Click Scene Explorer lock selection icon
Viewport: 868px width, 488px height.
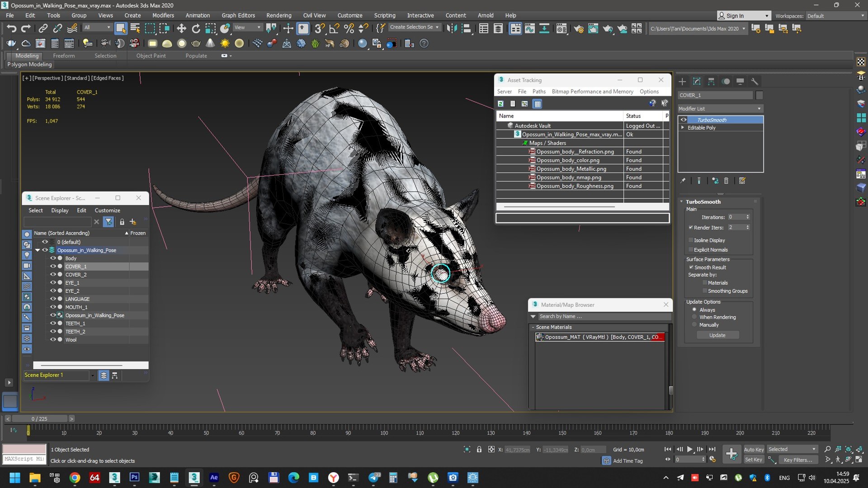(122, 222)
